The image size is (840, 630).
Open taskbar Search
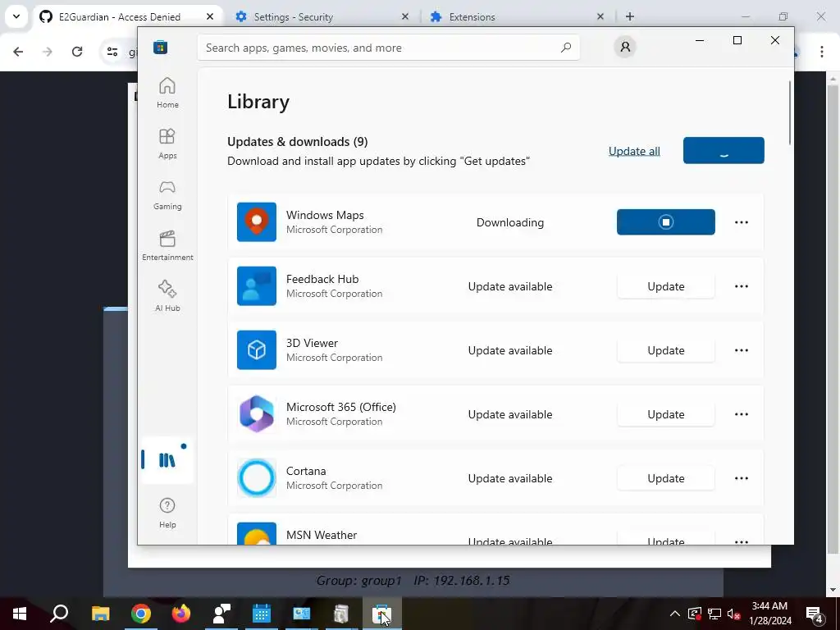click(59, 614)
